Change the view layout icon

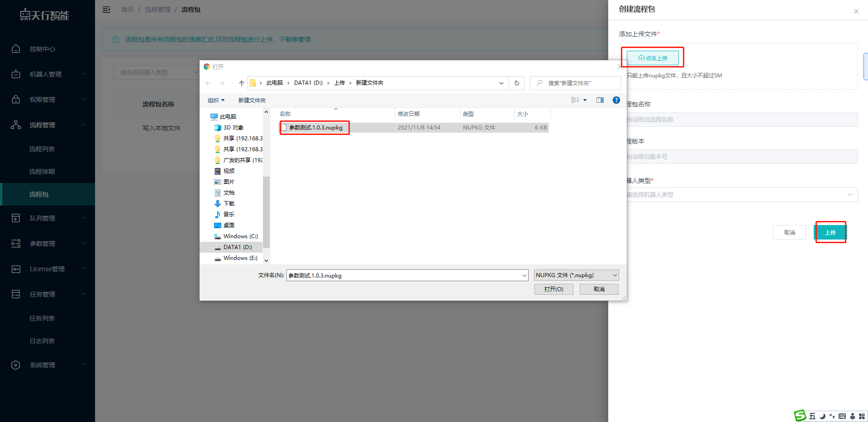coord(575,100)
